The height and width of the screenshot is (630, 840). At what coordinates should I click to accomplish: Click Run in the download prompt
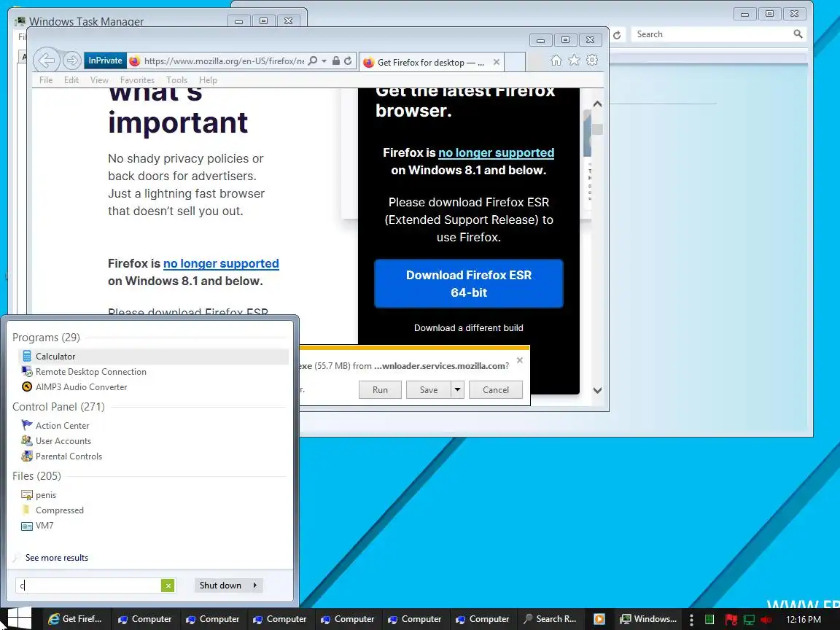(x=381, y=390)
